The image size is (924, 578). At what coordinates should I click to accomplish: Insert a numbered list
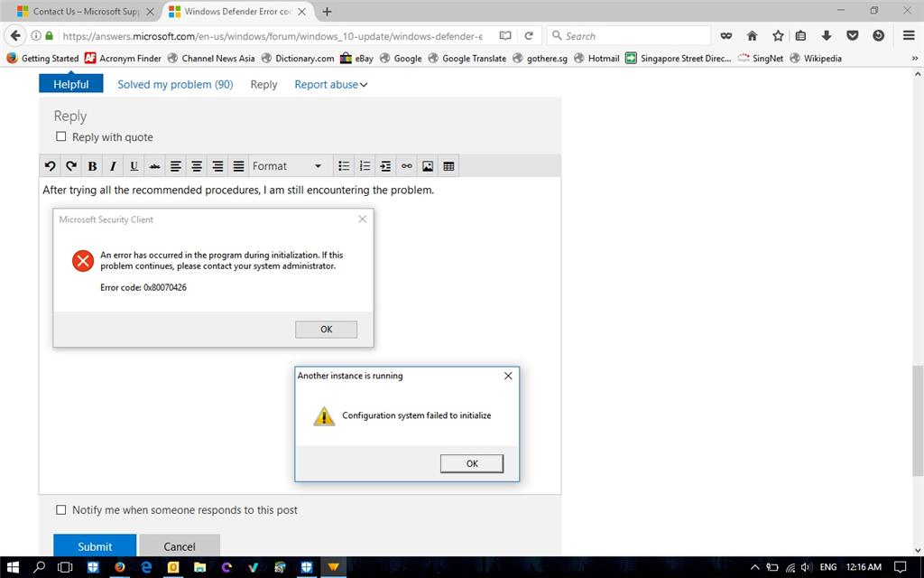pos(364,165)
